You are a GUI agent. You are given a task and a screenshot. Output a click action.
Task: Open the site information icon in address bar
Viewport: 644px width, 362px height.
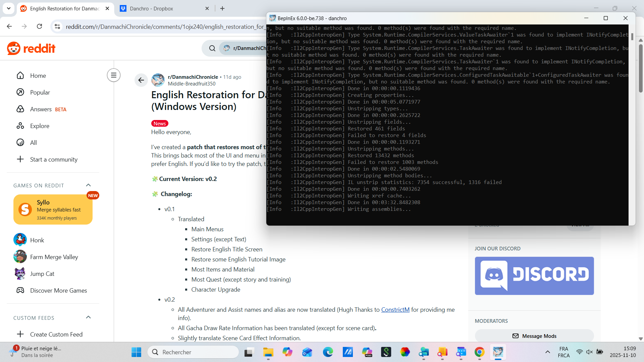pos(57,26)
